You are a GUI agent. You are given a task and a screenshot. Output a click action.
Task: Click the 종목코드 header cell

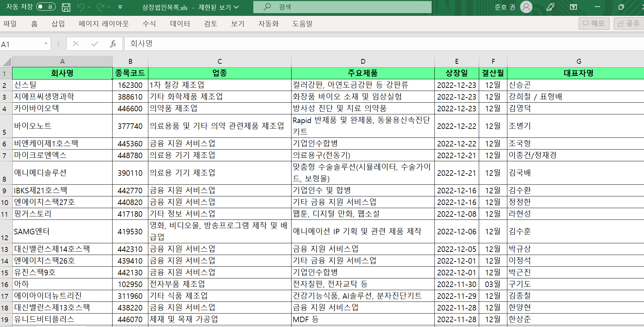(x=130, y=73)
